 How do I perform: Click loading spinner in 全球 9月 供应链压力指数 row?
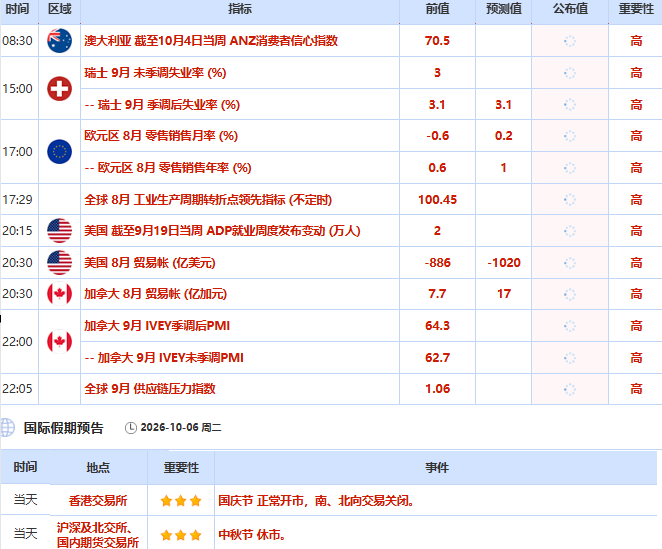(570, 389)
